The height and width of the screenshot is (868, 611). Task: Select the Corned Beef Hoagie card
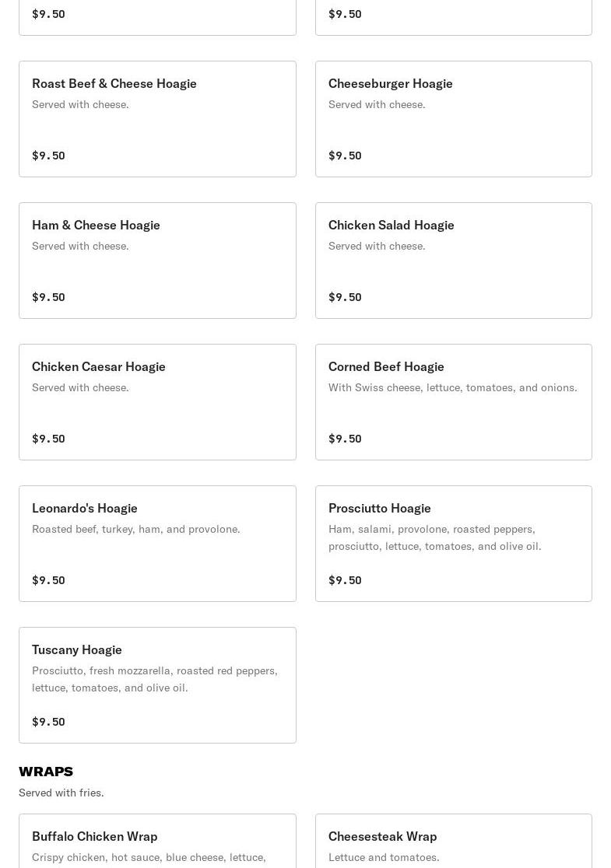coord(453,402)
